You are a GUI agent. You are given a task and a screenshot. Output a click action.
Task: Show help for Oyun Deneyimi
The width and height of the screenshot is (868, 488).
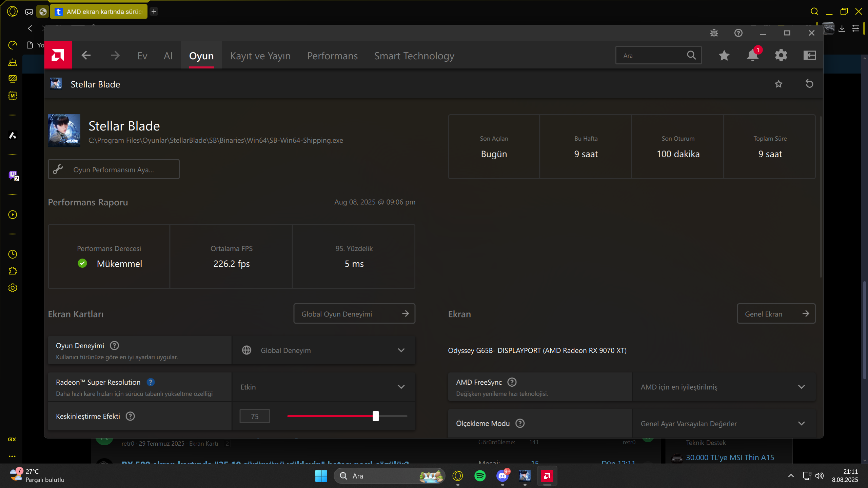115,346
